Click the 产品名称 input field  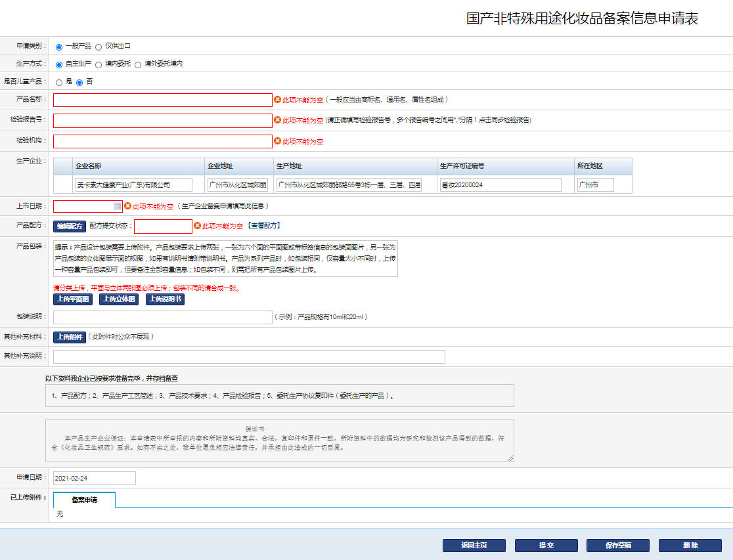(163, 100)
